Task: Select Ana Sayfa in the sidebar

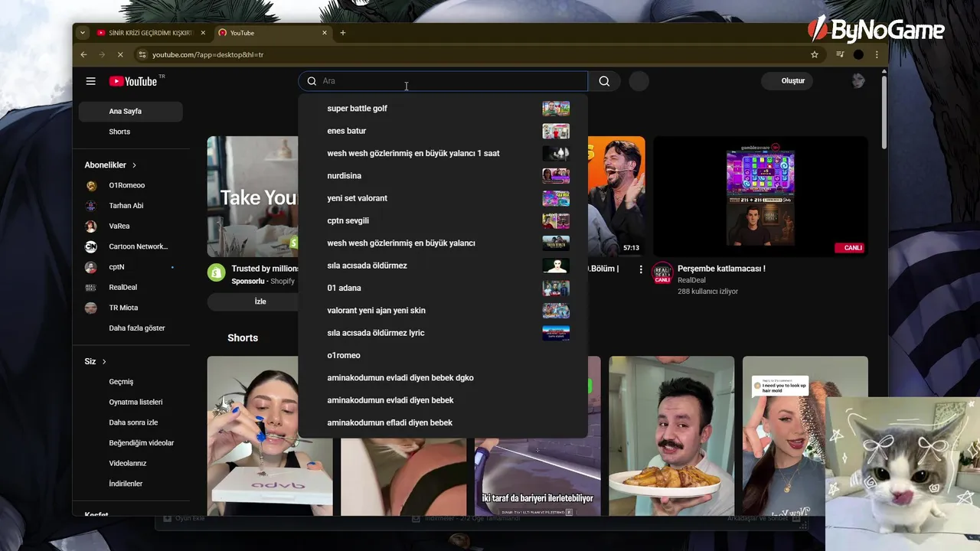Action: pyautogui.click(x=130, y=112)
